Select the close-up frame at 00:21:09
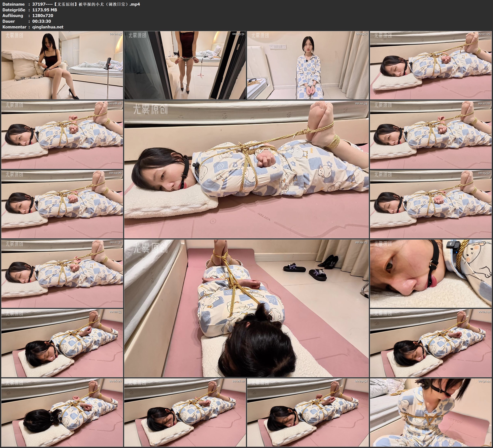 tap(431, 274)
